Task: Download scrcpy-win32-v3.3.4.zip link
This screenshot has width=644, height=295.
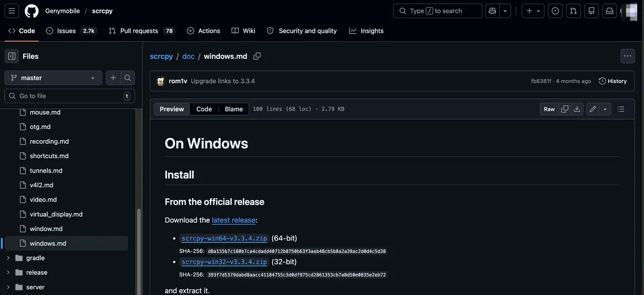Action: coord(224,262)
